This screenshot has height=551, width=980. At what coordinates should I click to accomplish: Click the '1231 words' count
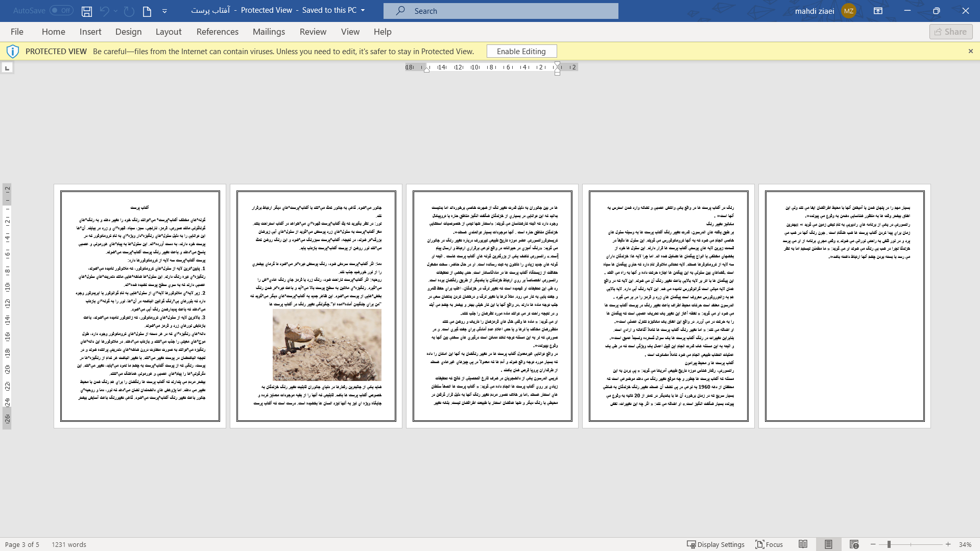(x=69, y=544)
